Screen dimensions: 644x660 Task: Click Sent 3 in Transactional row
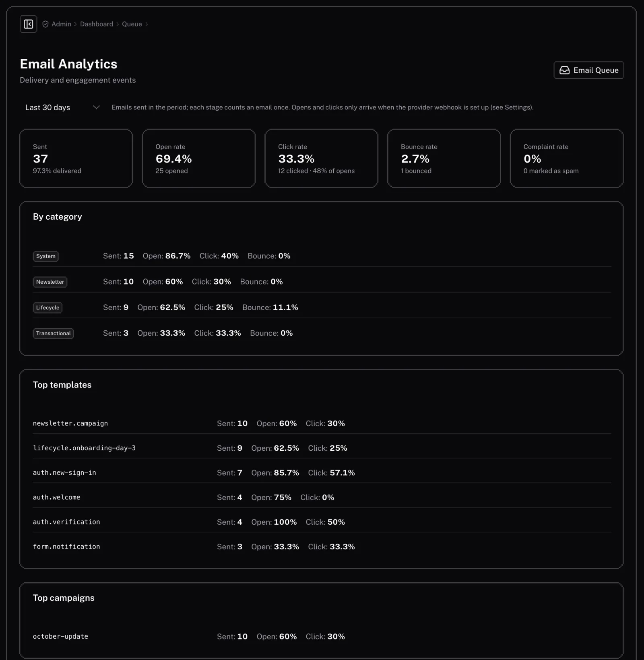(116, 333)
